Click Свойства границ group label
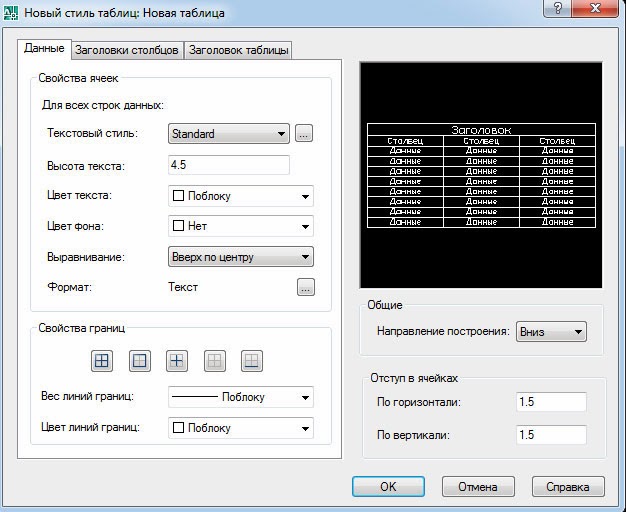626x512 pixels. point(81,328)
